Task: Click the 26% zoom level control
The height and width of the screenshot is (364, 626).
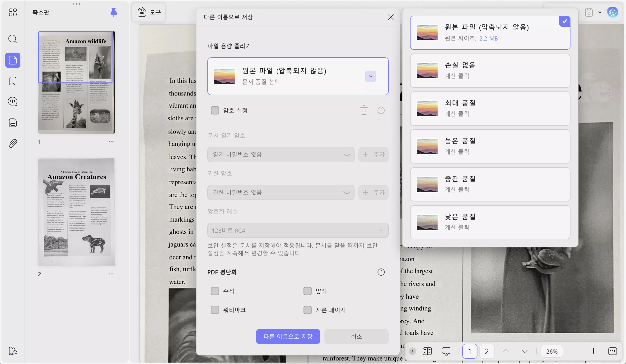Action: tap(552, 351)
